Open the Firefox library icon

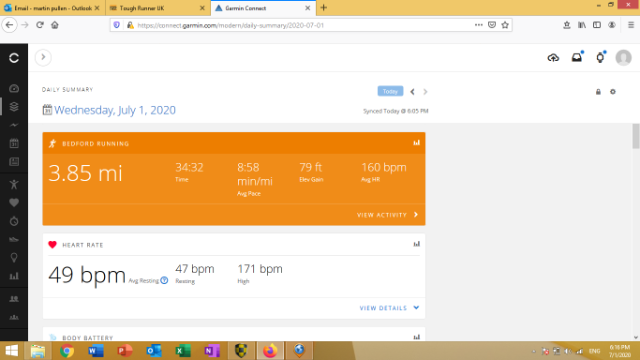582,25
